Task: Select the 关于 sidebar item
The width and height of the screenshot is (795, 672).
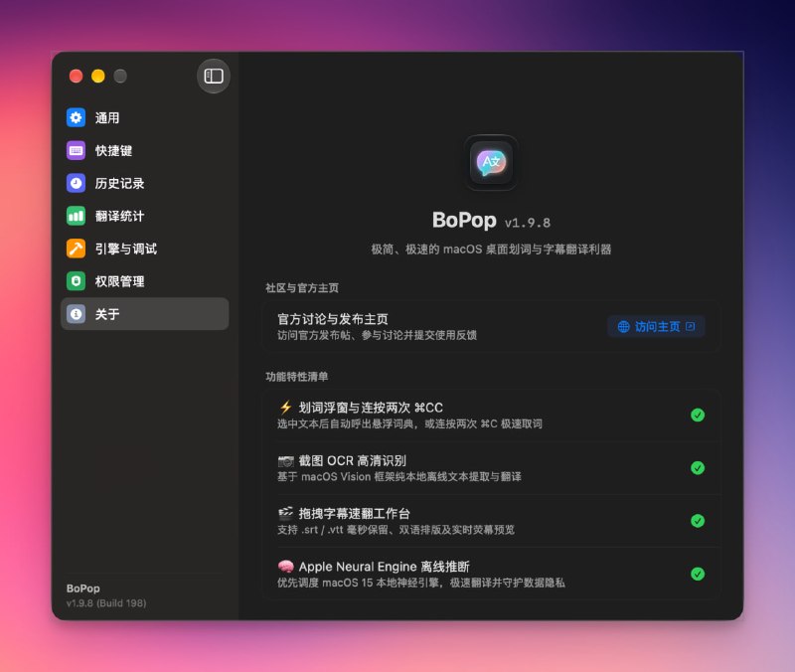Action: [144, 314]
